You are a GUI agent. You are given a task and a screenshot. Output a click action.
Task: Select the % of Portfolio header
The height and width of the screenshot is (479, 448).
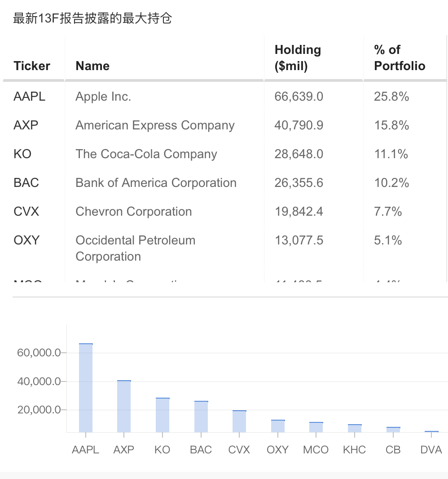point(400,58)
